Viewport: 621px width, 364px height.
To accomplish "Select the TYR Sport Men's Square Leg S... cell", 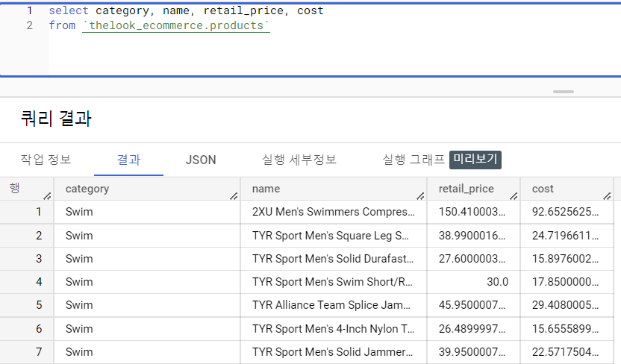I will (x=334, y=236).
